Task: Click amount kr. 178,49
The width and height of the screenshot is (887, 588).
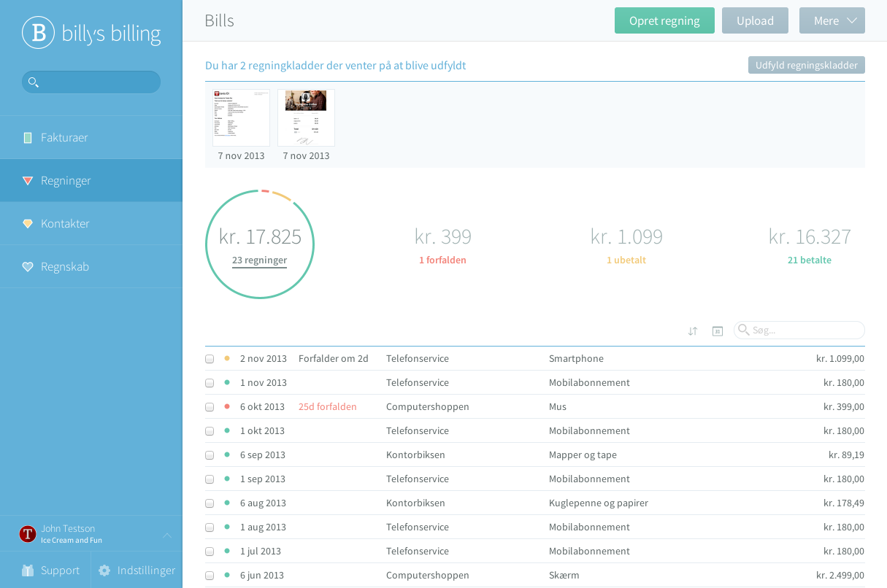Action: 844,503
